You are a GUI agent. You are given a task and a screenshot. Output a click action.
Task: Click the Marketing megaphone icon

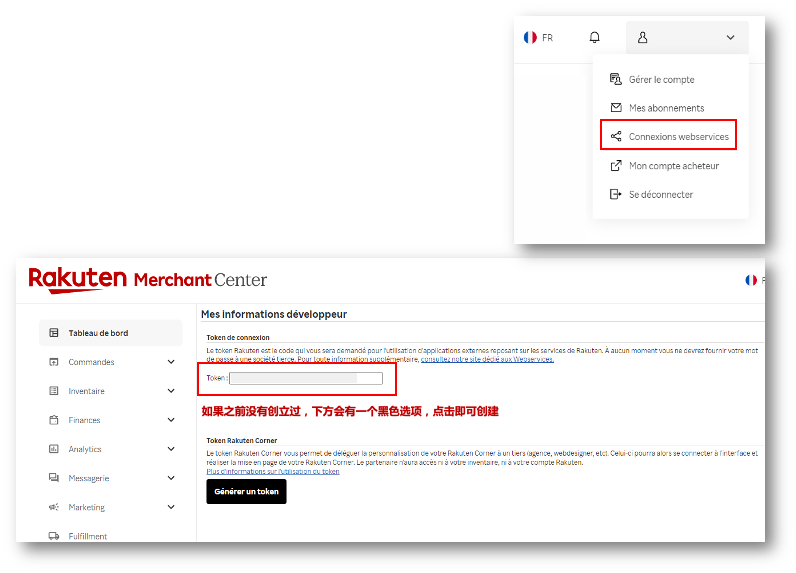[54, 507]
